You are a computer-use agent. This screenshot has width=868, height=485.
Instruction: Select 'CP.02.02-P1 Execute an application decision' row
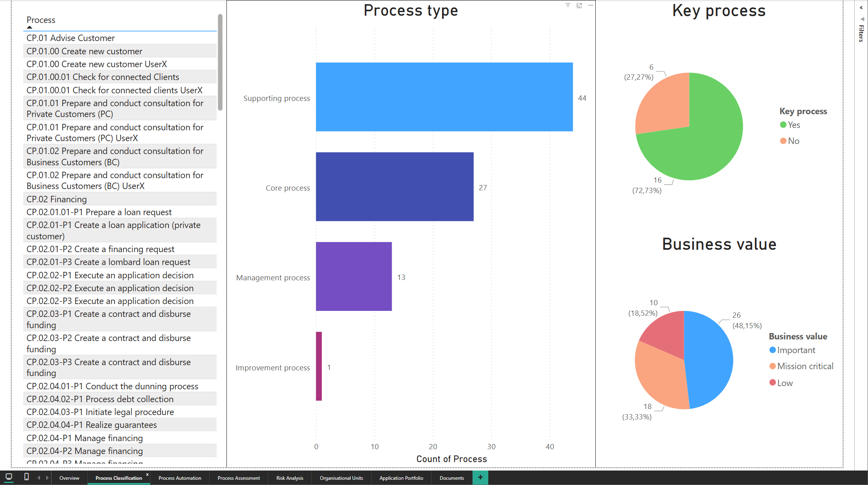coord(120,275)
